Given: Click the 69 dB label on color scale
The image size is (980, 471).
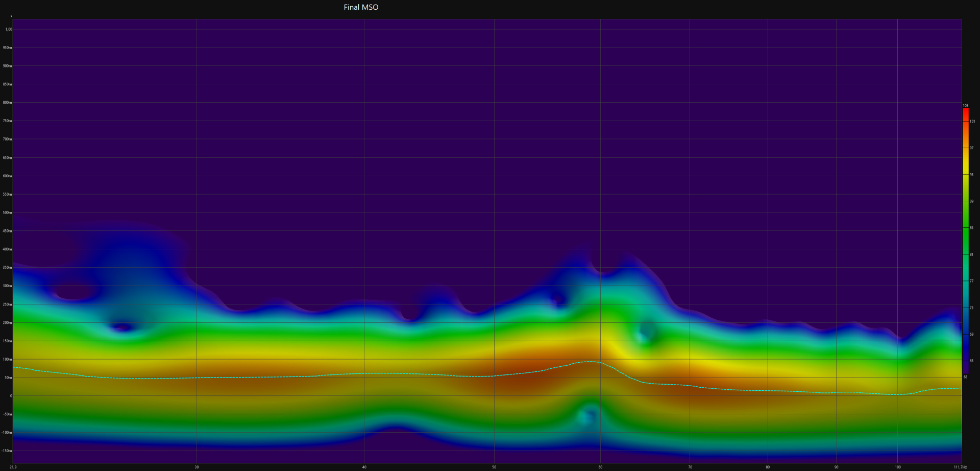Looking at the screenshot, I should click(x=971, y=334).
